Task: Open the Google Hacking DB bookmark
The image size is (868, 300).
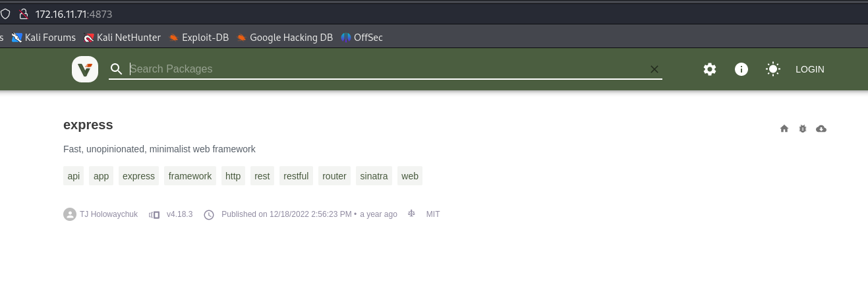Action: [x=285, y=38]
